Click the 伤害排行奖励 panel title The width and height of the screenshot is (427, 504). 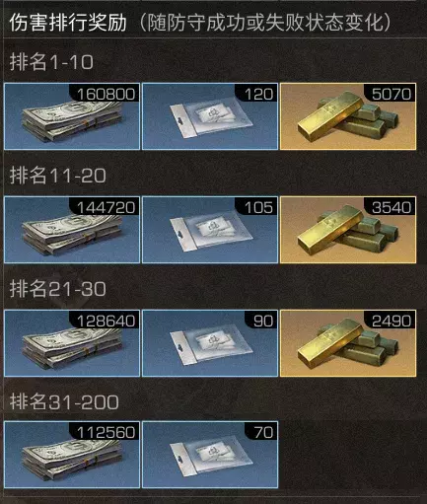[68, 23]
